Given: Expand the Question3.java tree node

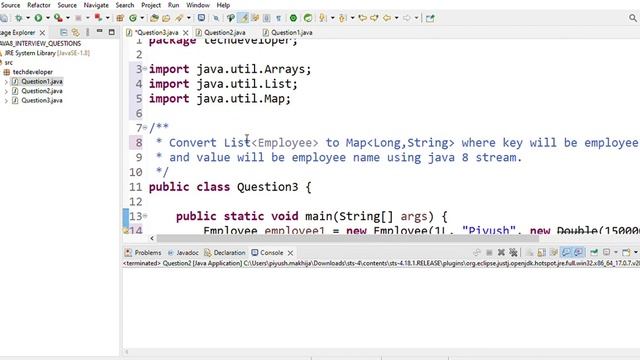Looking at the screenshot, I should 6,100.
